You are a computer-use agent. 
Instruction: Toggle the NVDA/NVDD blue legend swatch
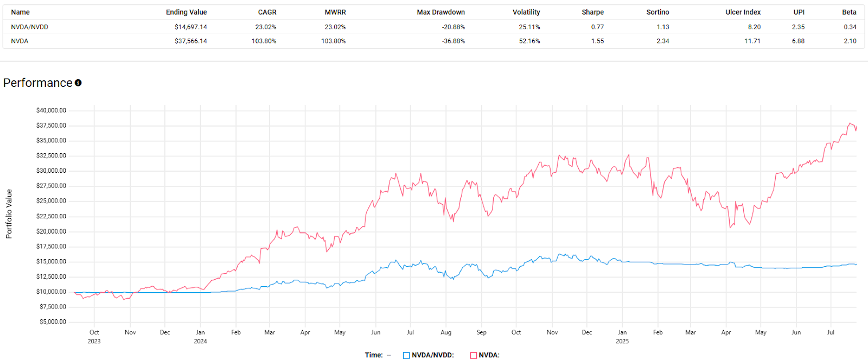pyautogui.click(x=406, y=355)
